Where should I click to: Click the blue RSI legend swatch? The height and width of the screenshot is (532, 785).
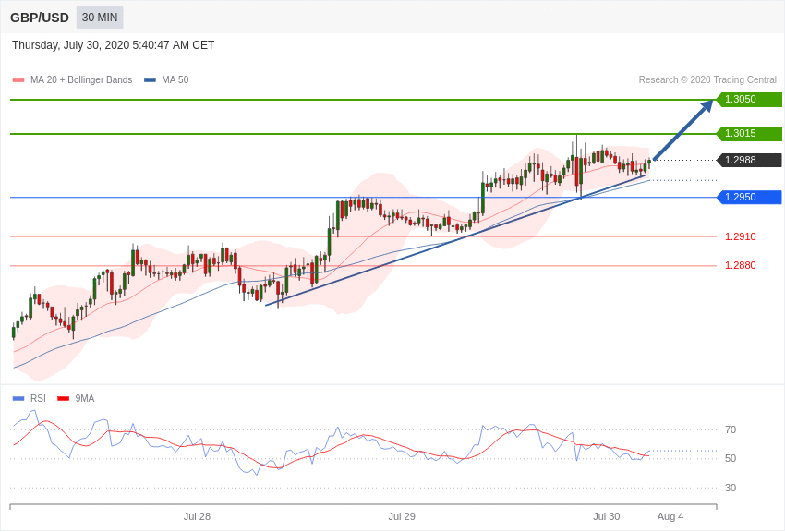(x=18, y=399)
